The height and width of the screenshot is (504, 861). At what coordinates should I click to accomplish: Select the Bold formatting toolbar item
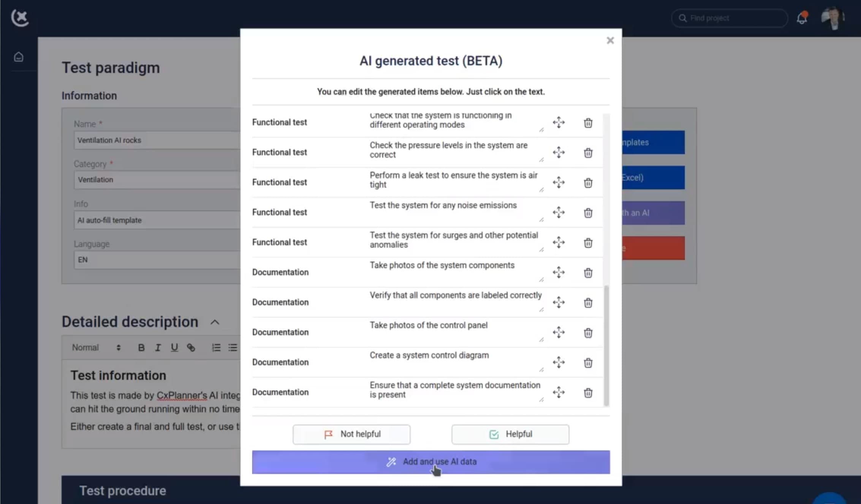141,348
